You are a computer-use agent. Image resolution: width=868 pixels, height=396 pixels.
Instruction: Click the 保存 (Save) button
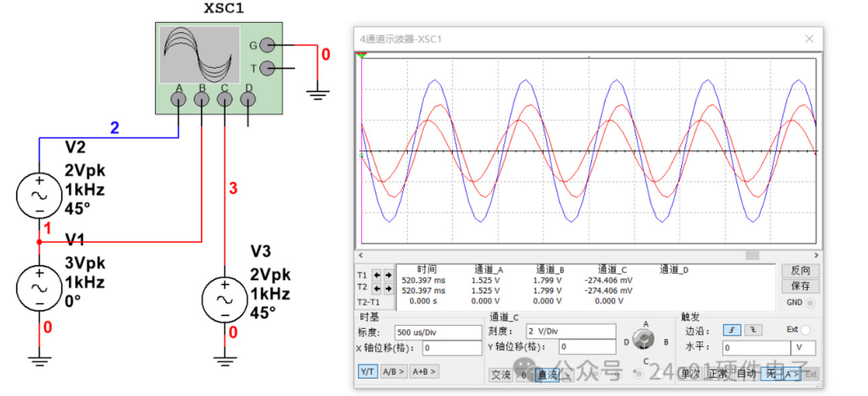click(x=800, y=286)
